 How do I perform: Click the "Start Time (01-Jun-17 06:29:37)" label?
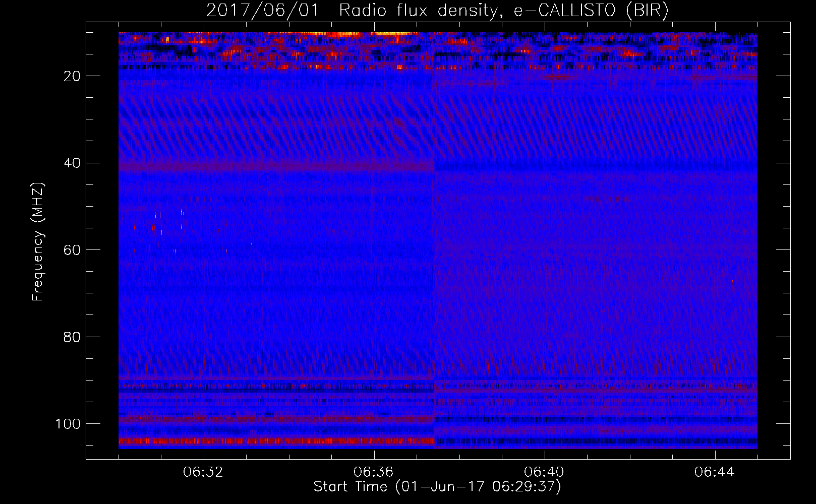pyautogui.click(x=437, y=487)
